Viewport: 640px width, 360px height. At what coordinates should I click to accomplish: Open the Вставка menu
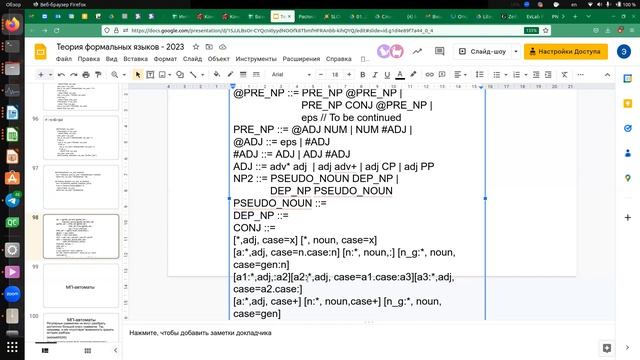tap(136, 59)
